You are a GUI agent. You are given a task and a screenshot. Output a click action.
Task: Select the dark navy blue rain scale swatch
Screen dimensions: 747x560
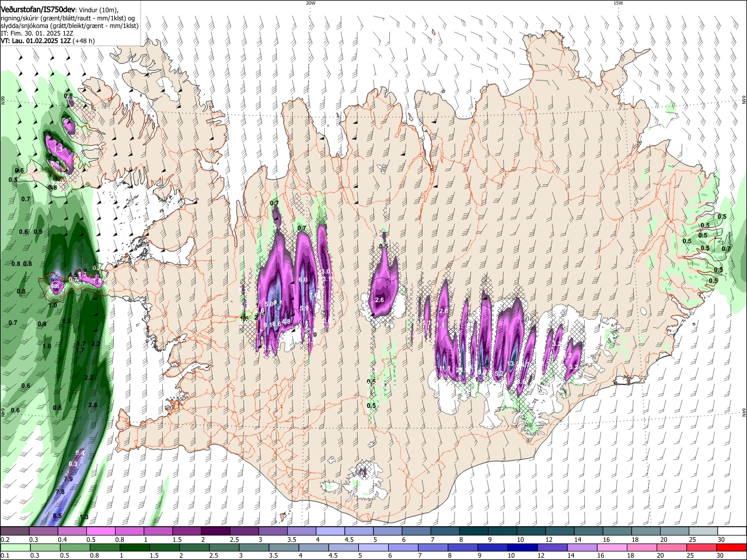522,548
